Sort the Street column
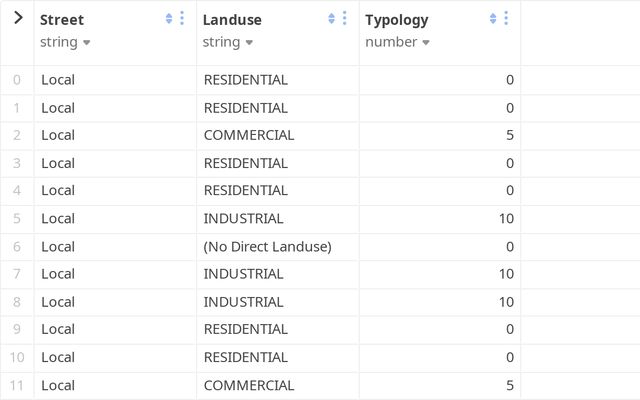 coord(169,19)
